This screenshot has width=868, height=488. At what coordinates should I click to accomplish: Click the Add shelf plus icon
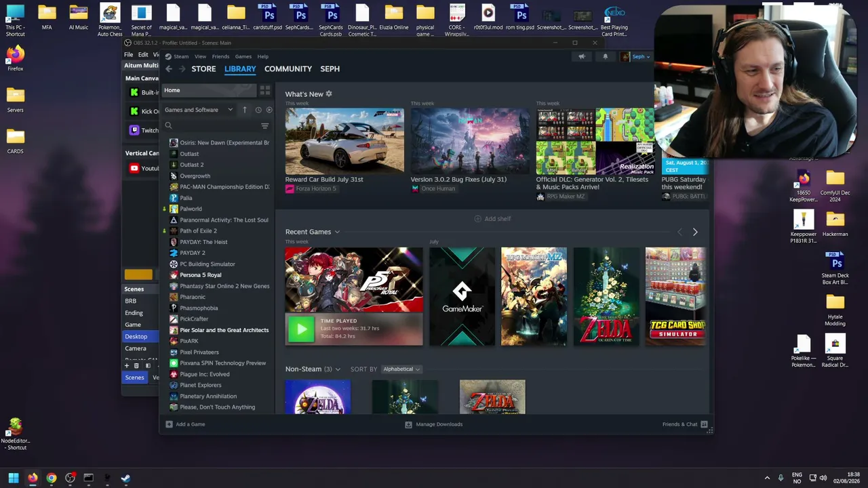pyautogui.click(x=477, y=219)
